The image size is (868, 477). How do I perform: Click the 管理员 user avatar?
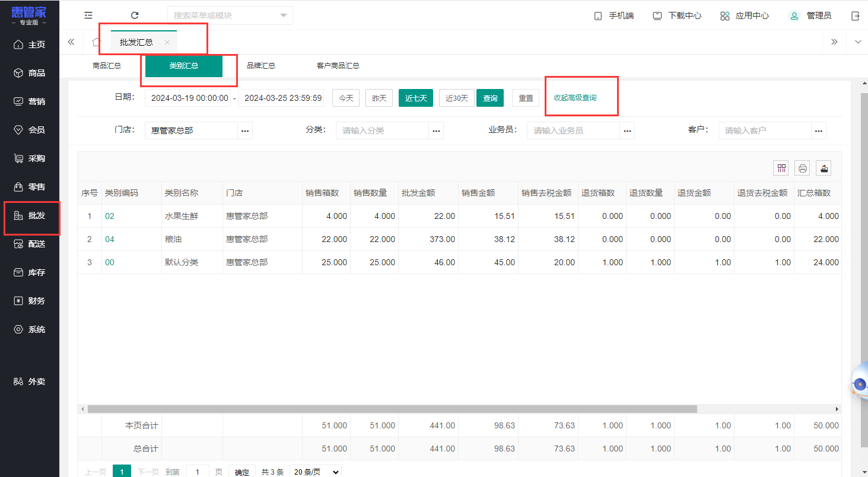coord(794,16)
